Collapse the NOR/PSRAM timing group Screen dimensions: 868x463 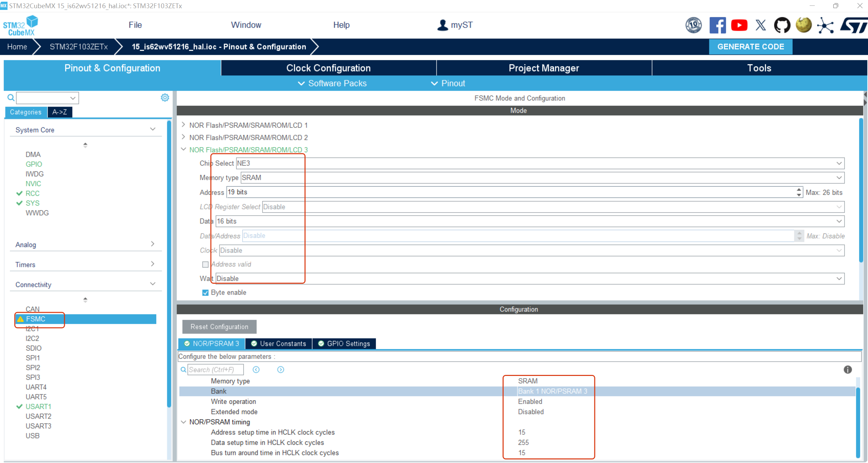183,422
